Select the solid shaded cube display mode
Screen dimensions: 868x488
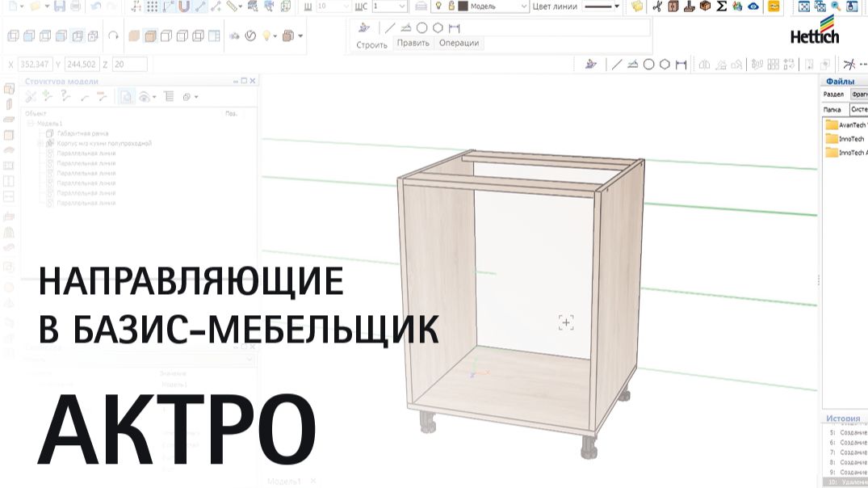pyautogui.click(x=134, y=36)
